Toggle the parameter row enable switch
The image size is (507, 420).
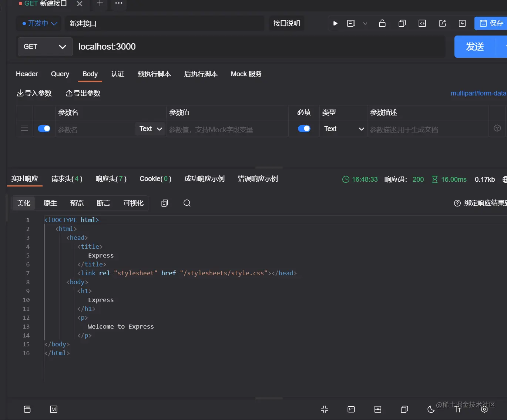pos(44,128)
